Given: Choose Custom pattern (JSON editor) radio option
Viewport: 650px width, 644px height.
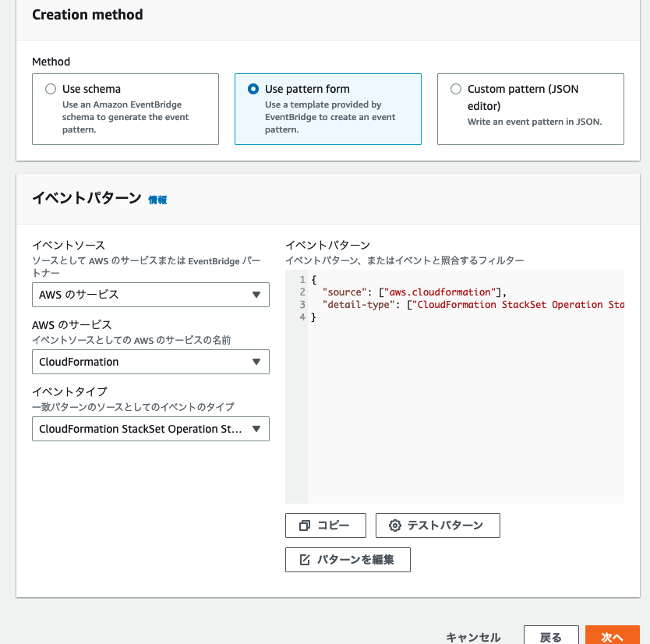Looking at the screenshot, I should tap(456, 89).
